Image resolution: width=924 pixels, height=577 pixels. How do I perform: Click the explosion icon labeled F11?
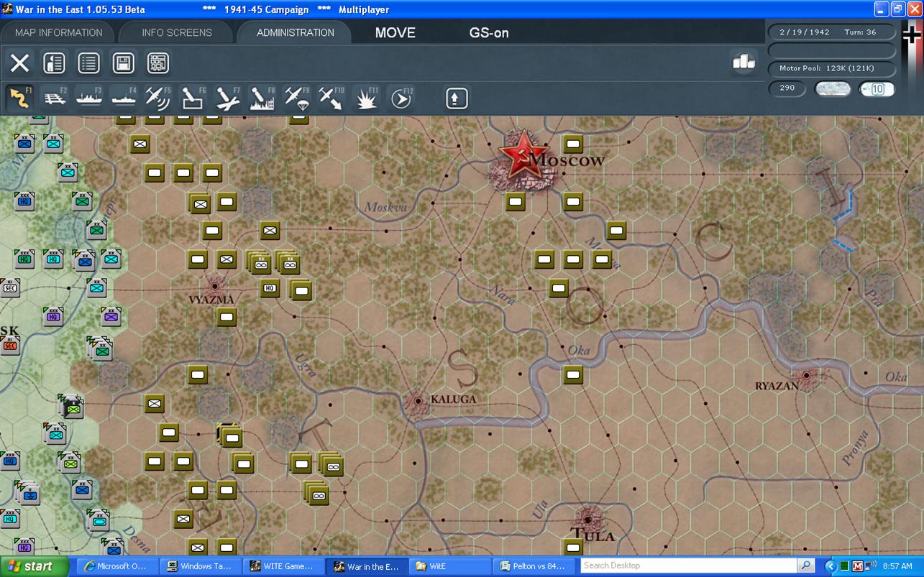click(366, 98)
